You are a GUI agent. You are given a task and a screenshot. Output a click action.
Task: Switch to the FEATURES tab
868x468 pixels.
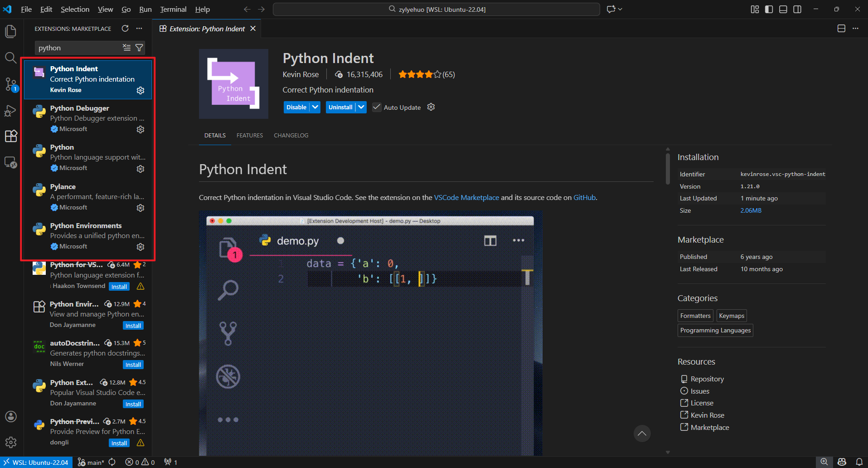250,135
